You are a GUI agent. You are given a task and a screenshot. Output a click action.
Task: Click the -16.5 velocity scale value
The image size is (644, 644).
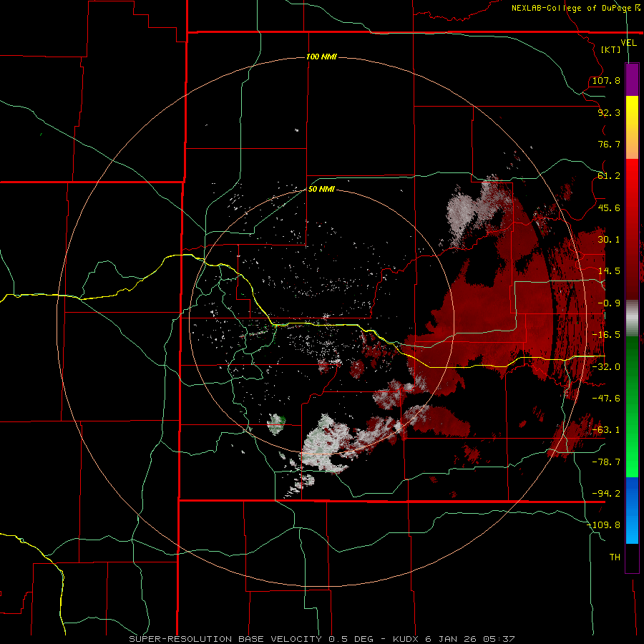pos(606,335)
